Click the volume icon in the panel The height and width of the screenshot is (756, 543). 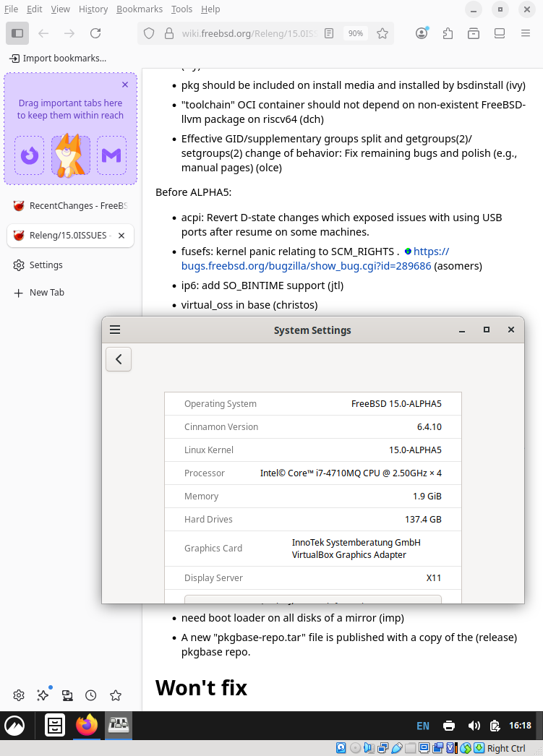tap(474, 726)
